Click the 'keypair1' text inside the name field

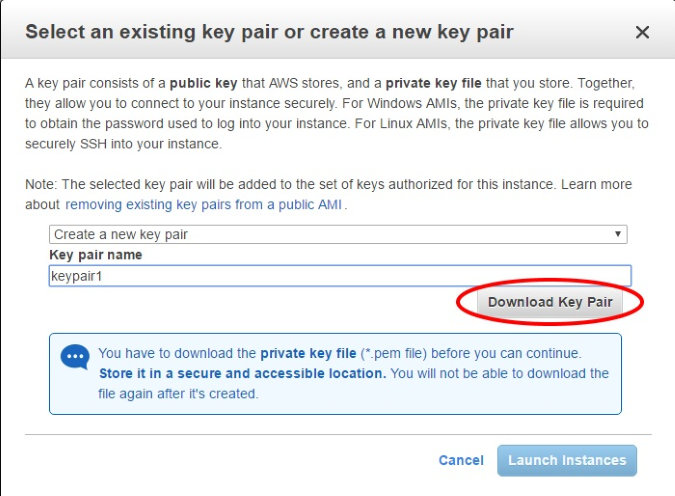point(77,276)
